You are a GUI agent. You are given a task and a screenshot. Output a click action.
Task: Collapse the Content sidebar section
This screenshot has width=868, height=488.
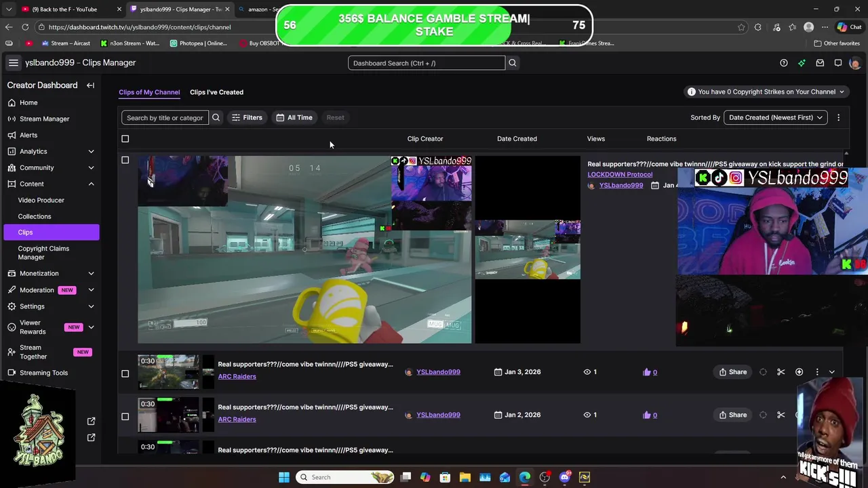point(91,184)
